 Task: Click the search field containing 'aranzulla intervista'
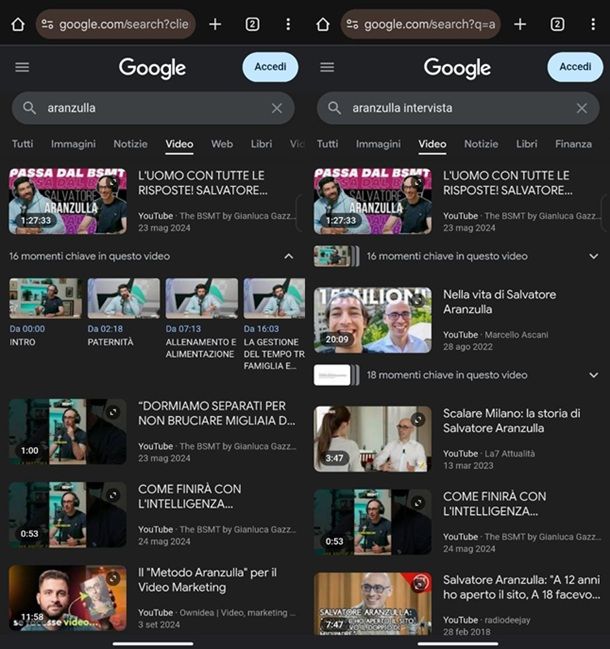[458, 108]
